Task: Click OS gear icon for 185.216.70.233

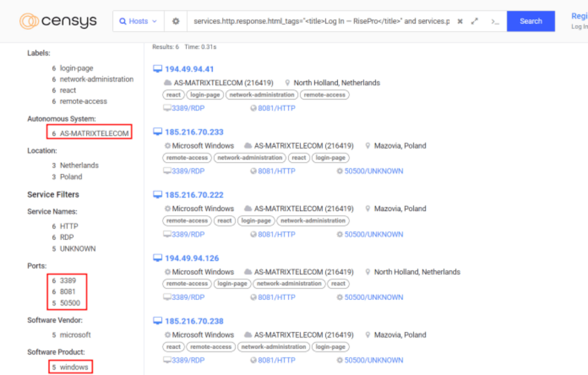Action: pyautogui.click(x=168, y=146)
